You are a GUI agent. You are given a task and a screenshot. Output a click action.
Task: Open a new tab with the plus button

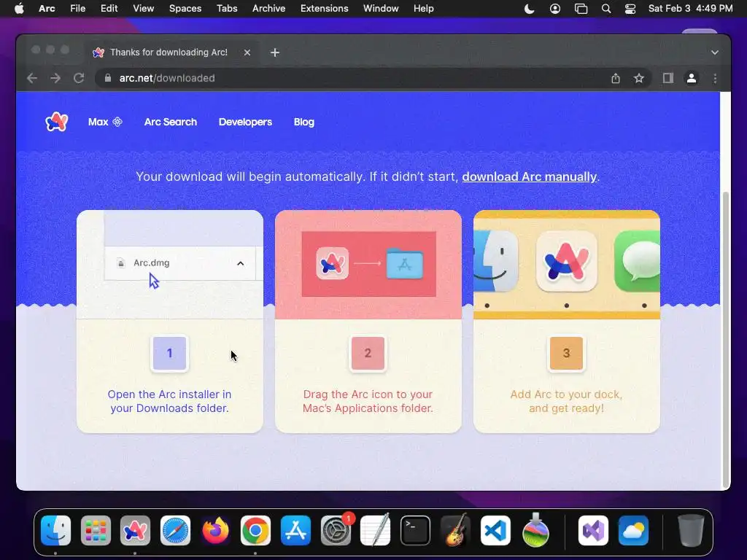pos(275,52)
